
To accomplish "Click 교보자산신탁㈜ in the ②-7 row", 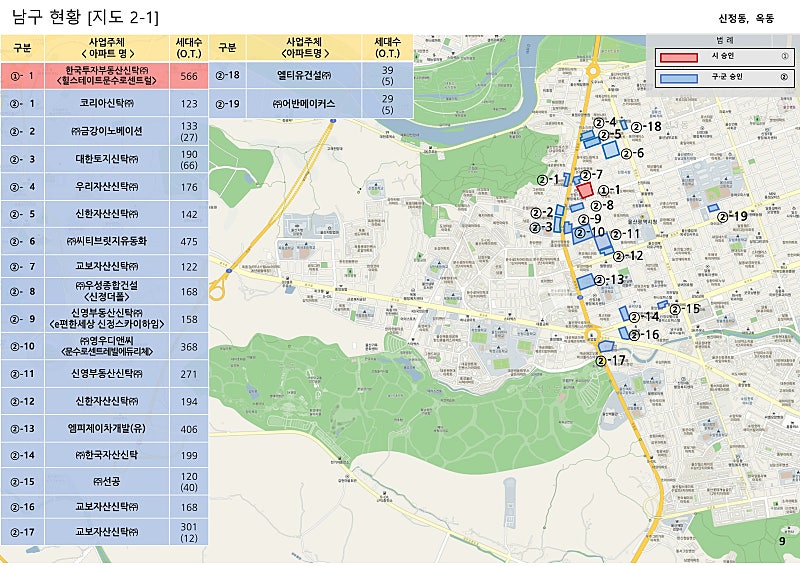I will point(107,266).
